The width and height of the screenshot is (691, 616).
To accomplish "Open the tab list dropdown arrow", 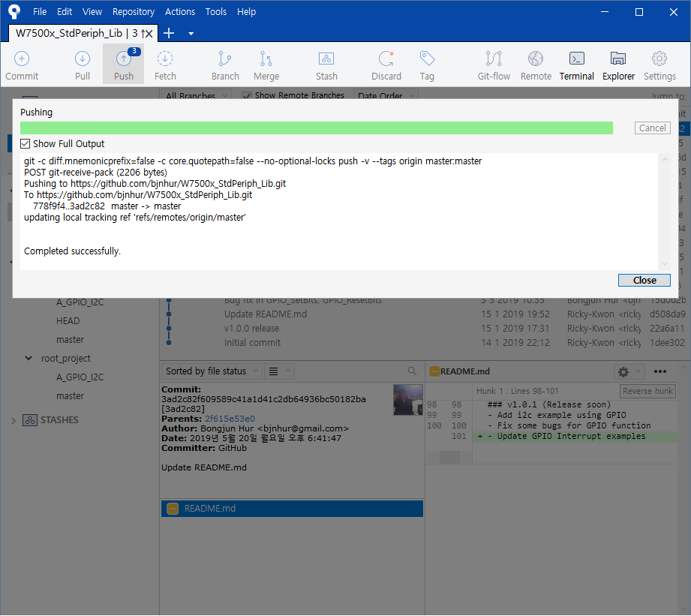I will tap(191, 34).
